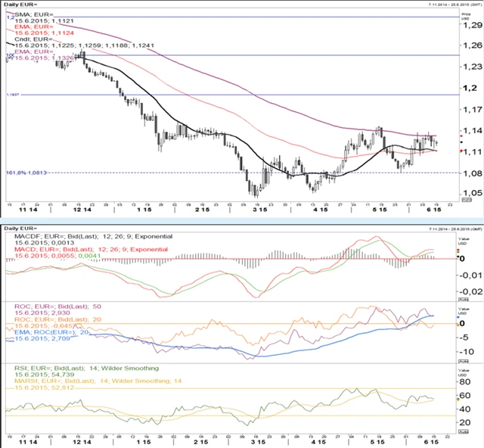Click MARSI value '15.6.2015; 52,812'

point(45,387)
